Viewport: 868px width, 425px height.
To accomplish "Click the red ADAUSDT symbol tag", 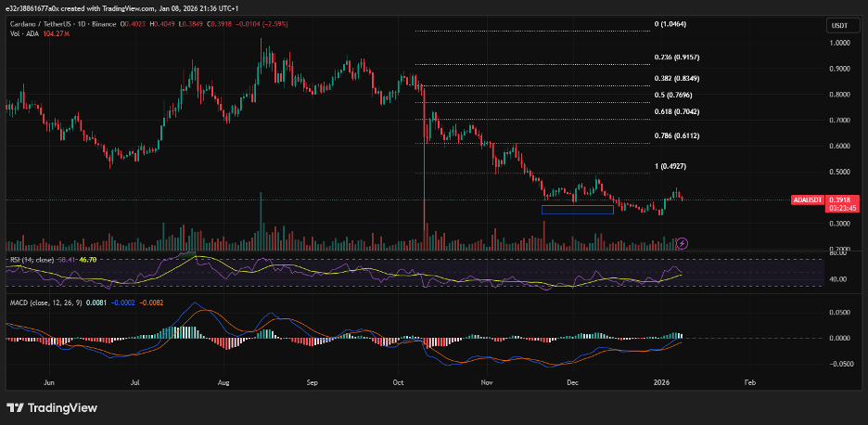I will [806, 200].
